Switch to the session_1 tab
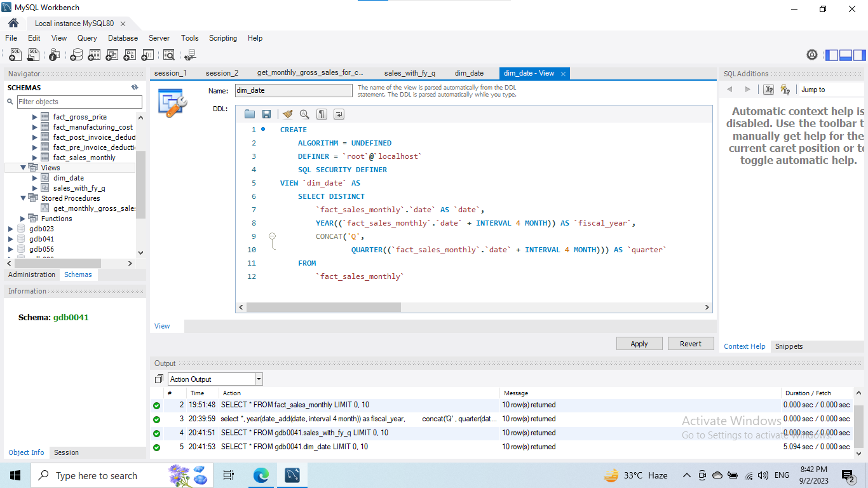The height and width of the screenshot is (488, 868). pyautogui.click(x=170, y=73)
